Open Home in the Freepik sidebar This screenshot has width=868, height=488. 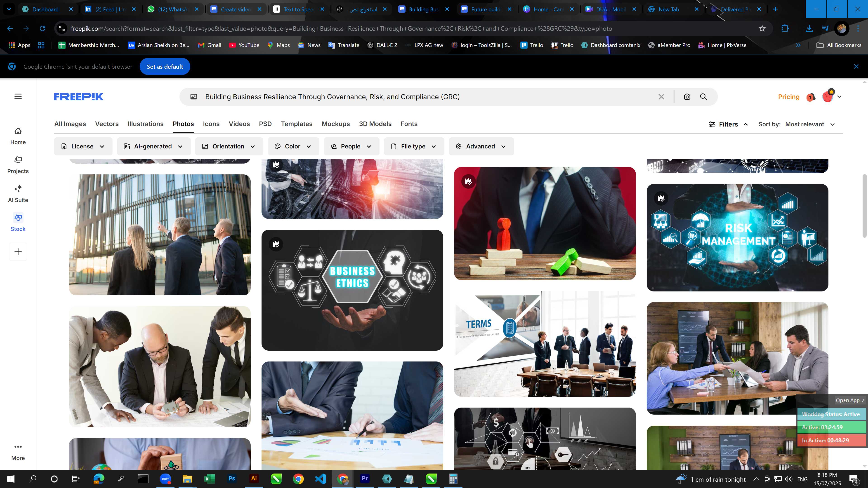(18, 136)
